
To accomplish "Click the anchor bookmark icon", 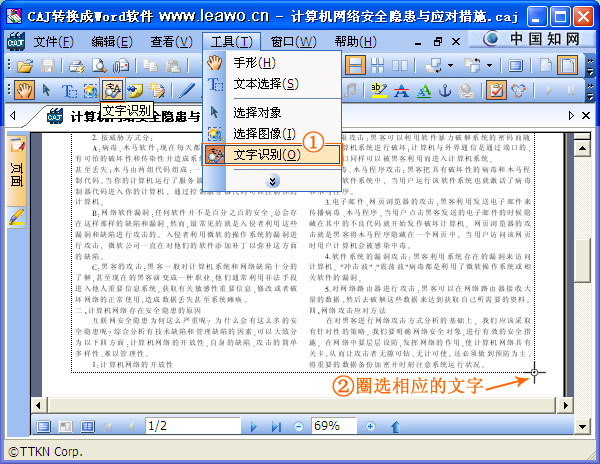I will tap(445, 91).
